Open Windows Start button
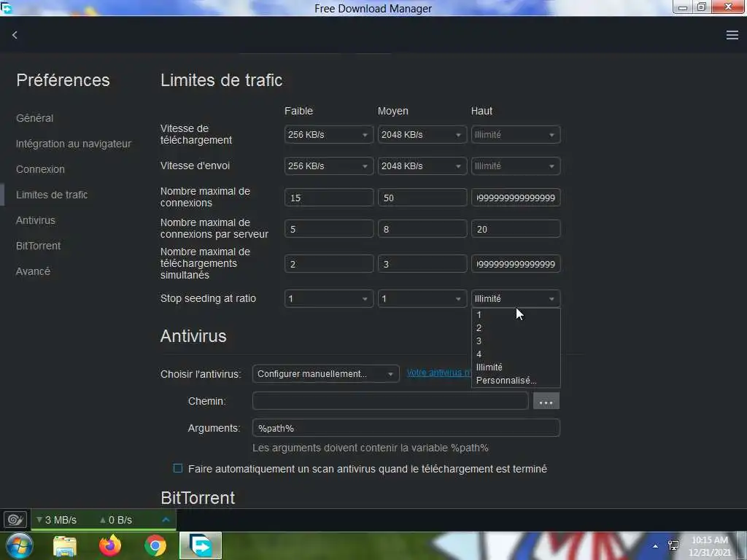This screenshot has height=560, width=747. tap(19, 545)
